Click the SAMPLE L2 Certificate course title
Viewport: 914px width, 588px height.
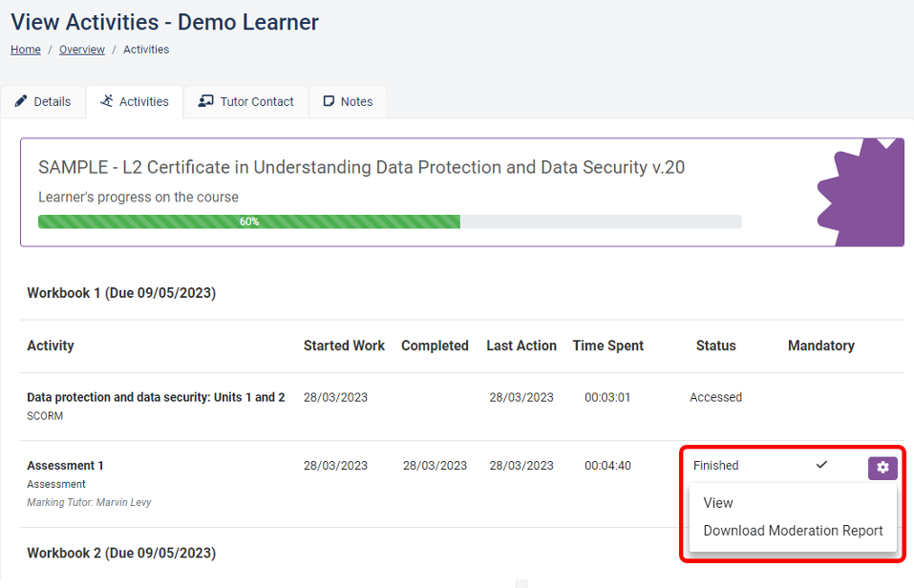click(x=361, y=168)
